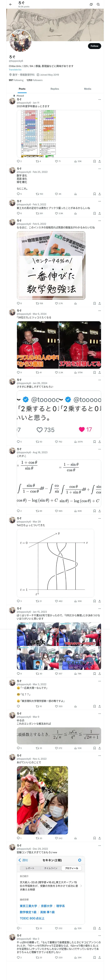The image size is (110, 980).
Task: Reply to the Jan 26, 2024 post
Action: [18, 442]
